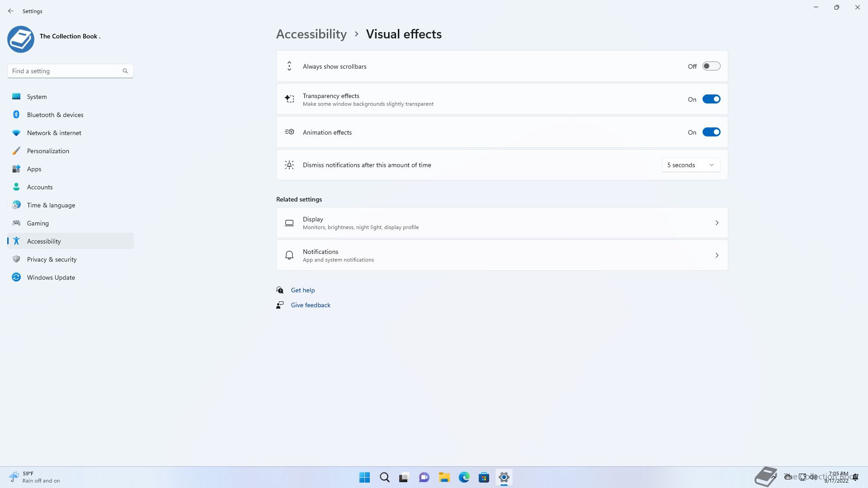The width and height of the screenshot is (868, 488).
Task: Click the Give feedback link
Action: [311, 305]
